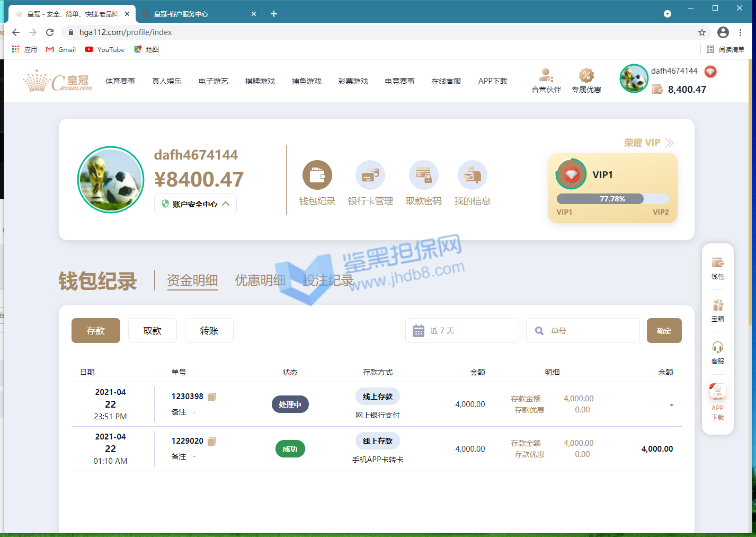Open 宝箱 treasure chest in sidebar
Viewport: 756px width, 537px height.
(x=717, y=310)
